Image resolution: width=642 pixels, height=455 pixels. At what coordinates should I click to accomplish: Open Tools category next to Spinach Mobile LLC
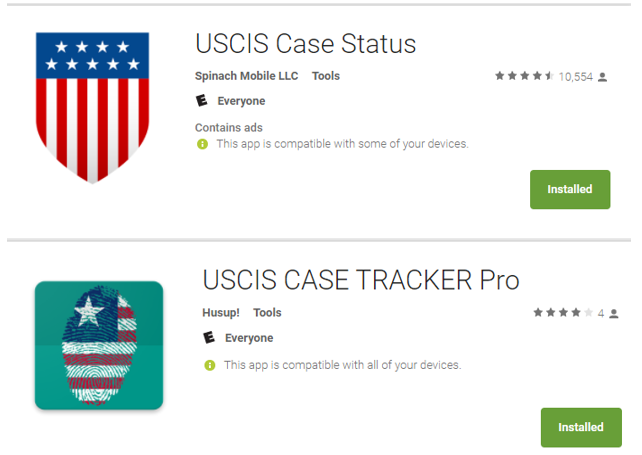pyautogui.click(x=326, y=76)
